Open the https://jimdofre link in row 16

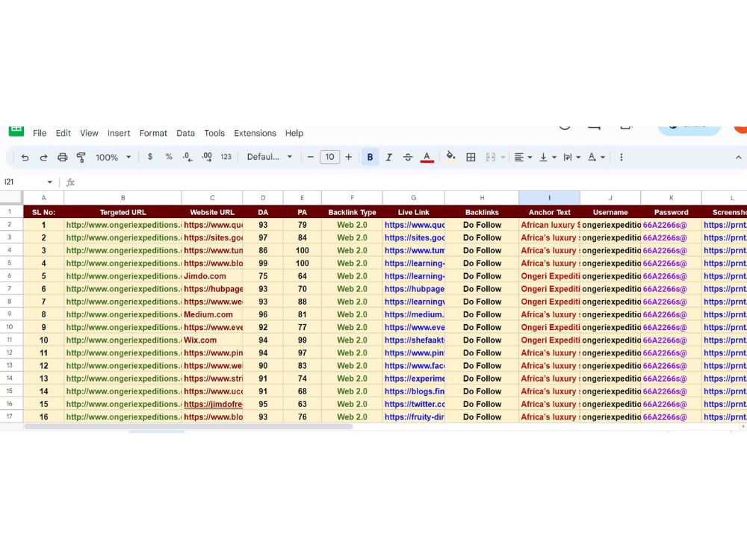click(x=213, y=404)
